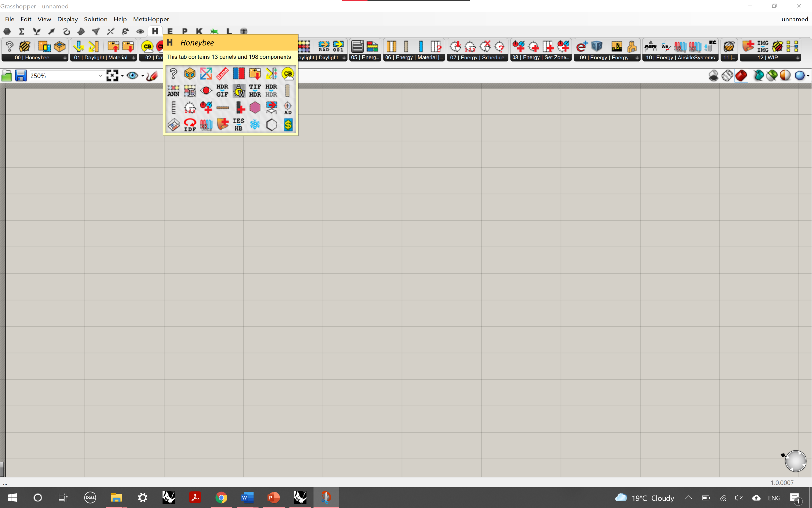Open Microsoft Word from the taskbar
The image size is (812, 508).
click(x=247, y=497)
